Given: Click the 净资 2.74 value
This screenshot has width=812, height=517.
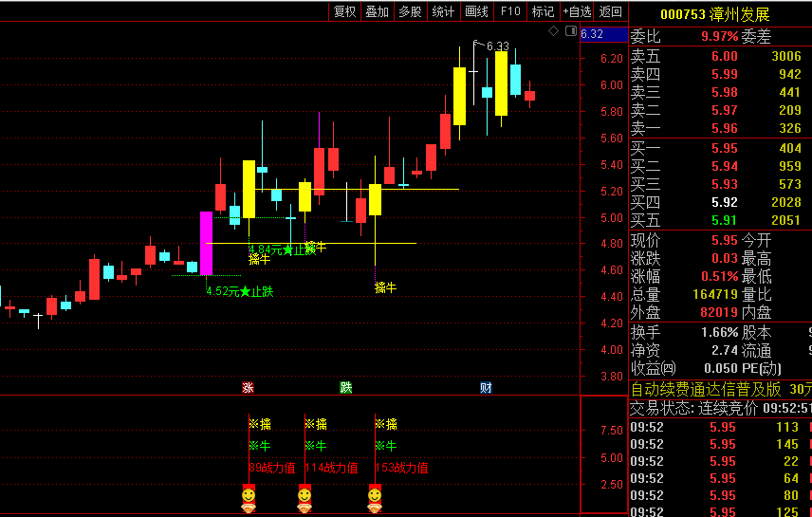Looking at the screenshot, I should [x=724, y=350].
